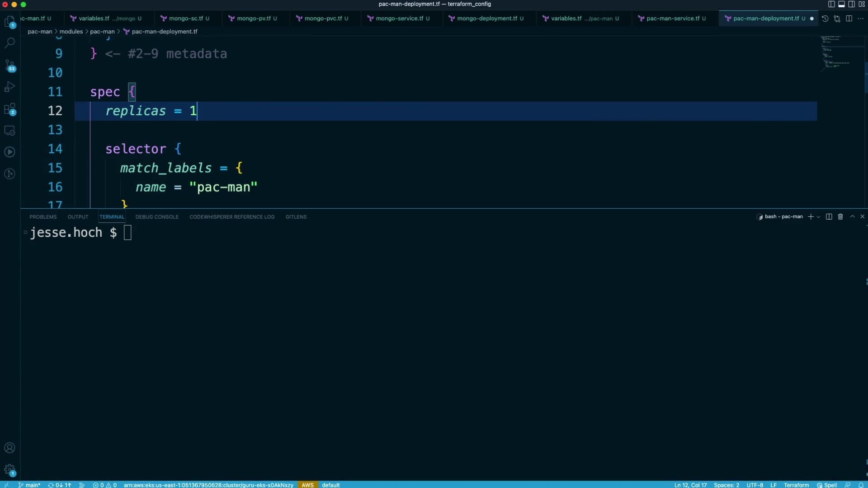This screenshot has width=868, height=488.
Task: Split the editor to the right
Action: click(x=849, y=19)
